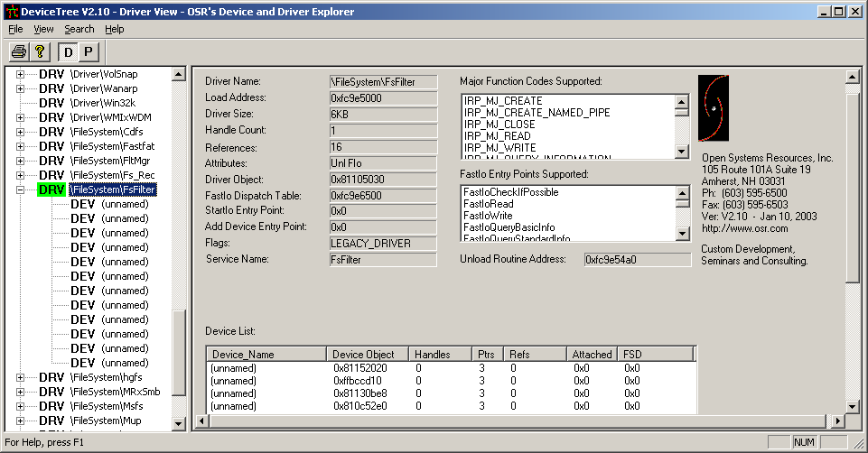The height and width of the screenshot is (453, 868).
Task: Select device row with object 0x81130be8
Action: tap(451, 393)
